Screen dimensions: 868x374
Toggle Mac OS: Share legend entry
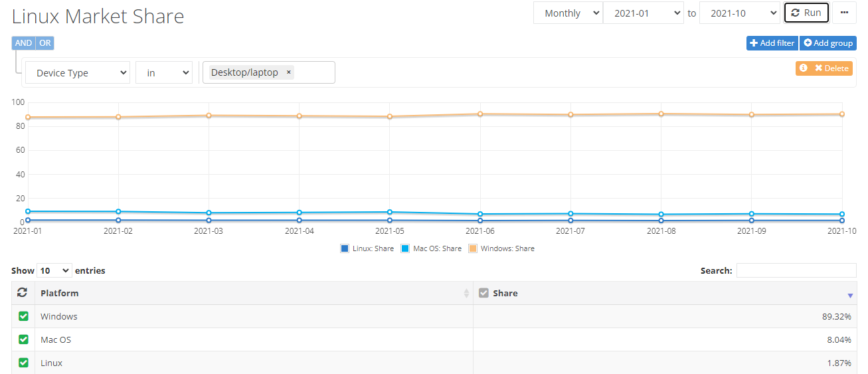pos(431,248)
